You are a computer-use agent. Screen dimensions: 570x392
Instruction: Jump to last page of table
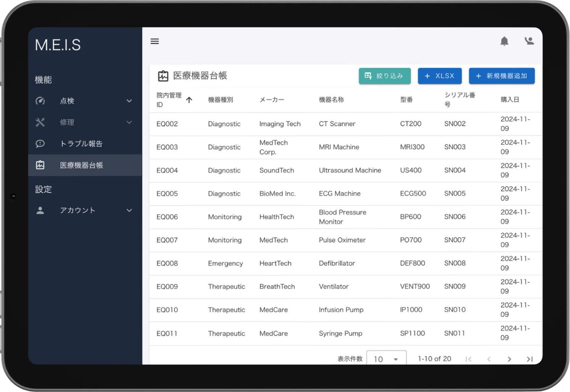pos(530,359)
